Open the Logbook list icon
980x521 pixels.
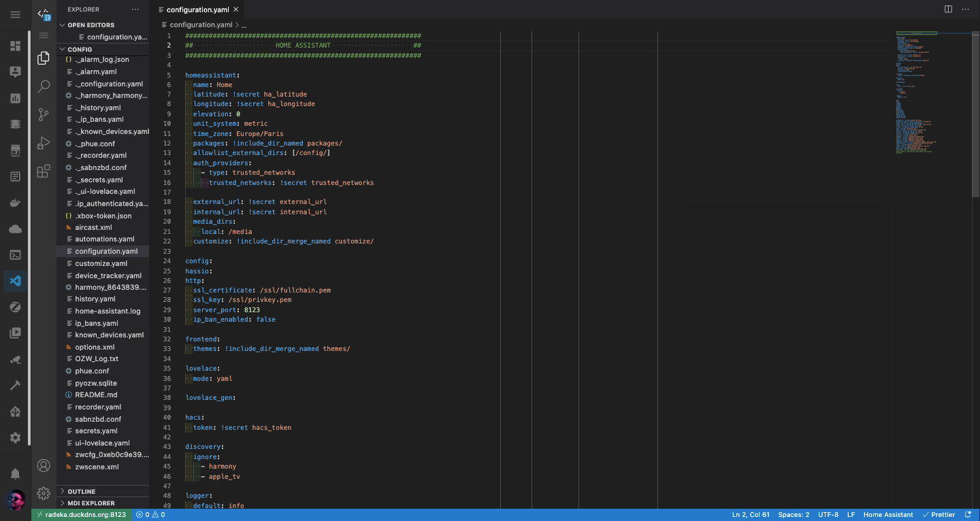pos(15,177)
